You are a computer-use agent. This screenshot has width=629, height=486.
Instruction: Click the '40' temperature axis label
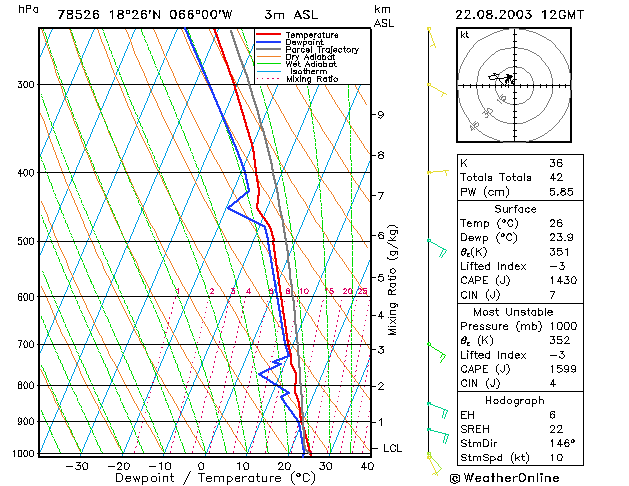click(367, 466)
